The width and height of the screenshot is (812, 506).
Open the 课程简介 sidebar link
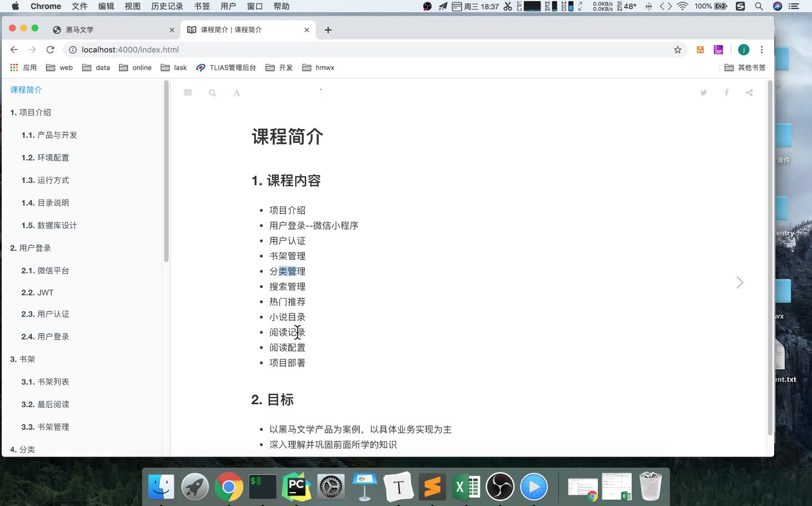coord(26,90)
